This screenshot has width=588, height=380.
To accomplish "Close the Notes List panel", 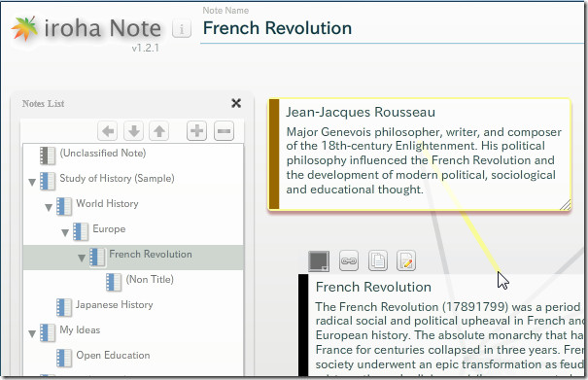I will coord(236,103).
